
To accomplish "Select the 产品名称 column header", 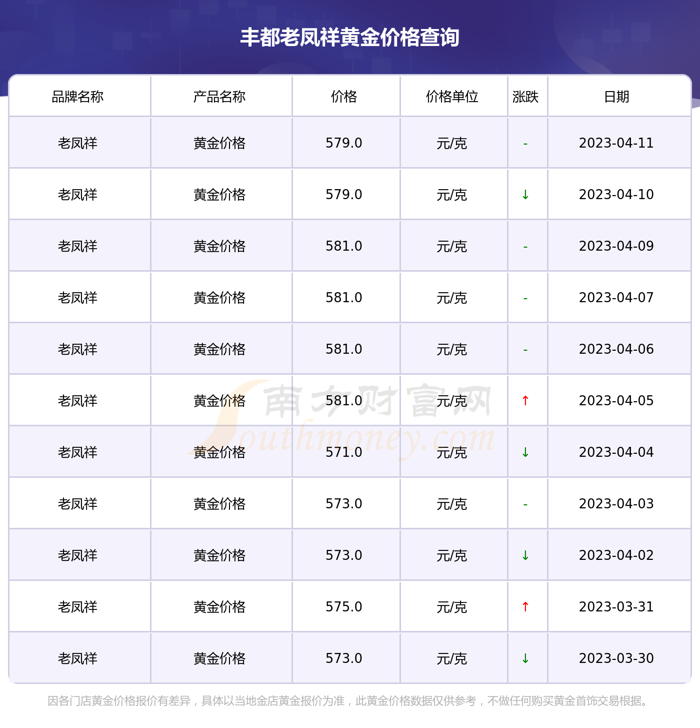I will tap(219, 97).
